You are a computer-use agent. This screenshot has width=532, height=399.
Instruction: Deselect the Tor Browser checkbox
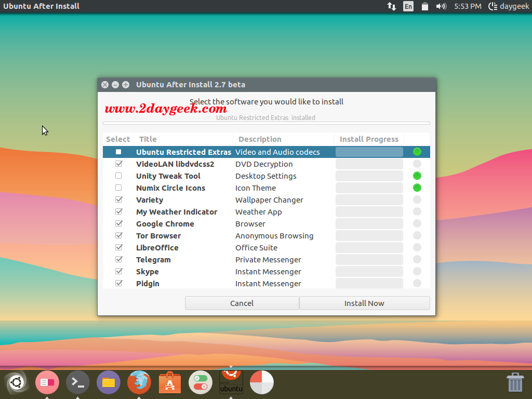tap(118, 235)
